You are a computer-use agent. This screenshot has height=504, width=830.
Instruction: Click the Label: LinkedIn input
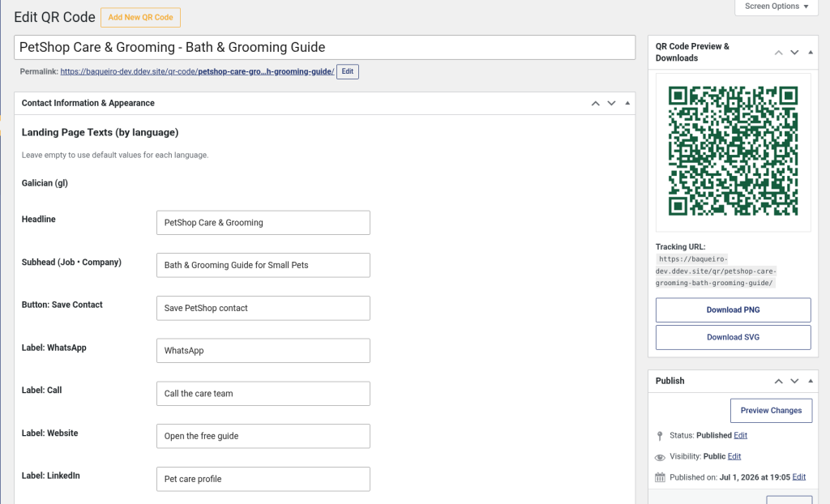pos(263,479)
